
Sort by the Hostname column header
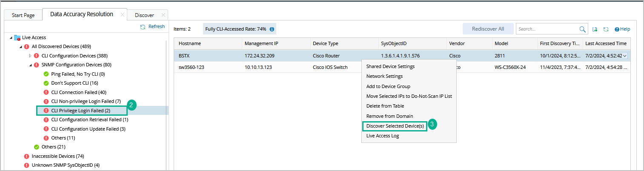tap(190, 43)
